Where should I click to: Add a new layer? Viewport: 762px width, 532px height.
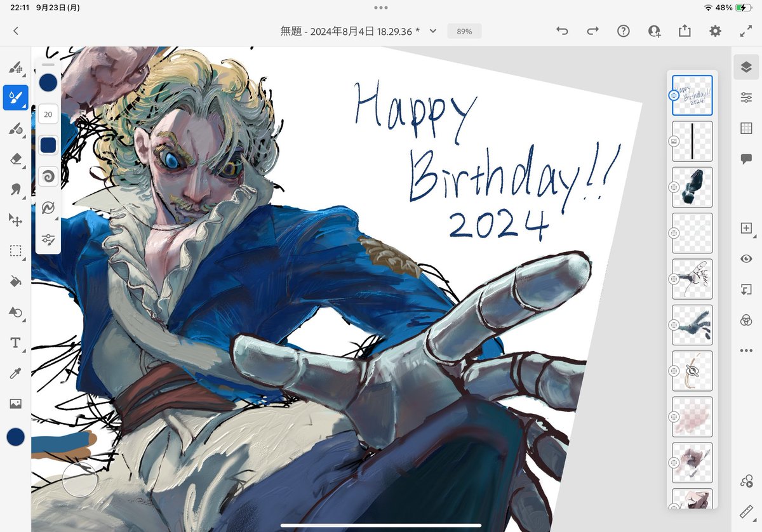(x=746, y=228)
